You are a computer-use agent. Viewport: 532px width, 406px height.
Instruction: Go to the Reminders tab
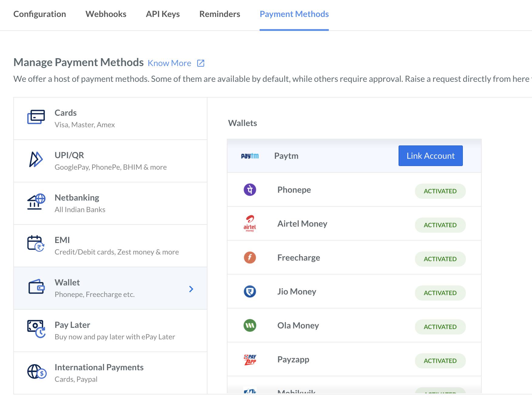(x=220, y=14)
